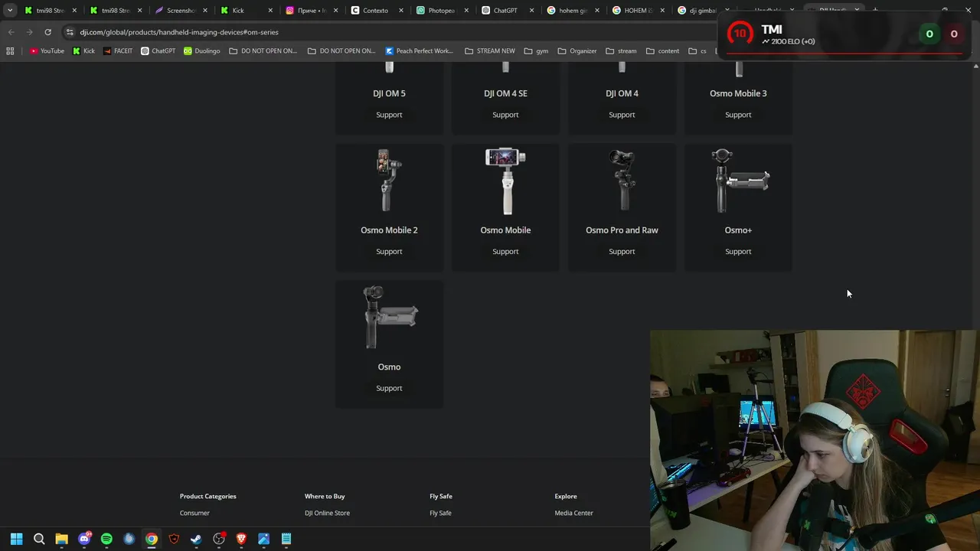Click Support under the Osmo Mobile card
Image resolution: width=980 pixels, height=551 pixels.
click(x=505, y=252)
